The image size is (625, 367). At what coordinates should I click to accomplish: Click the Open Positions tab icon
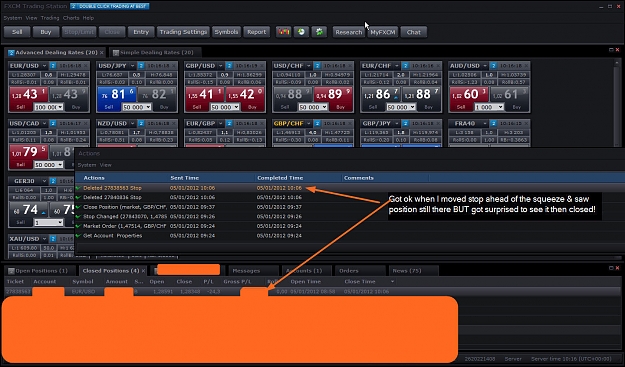[x=11, y=271]
